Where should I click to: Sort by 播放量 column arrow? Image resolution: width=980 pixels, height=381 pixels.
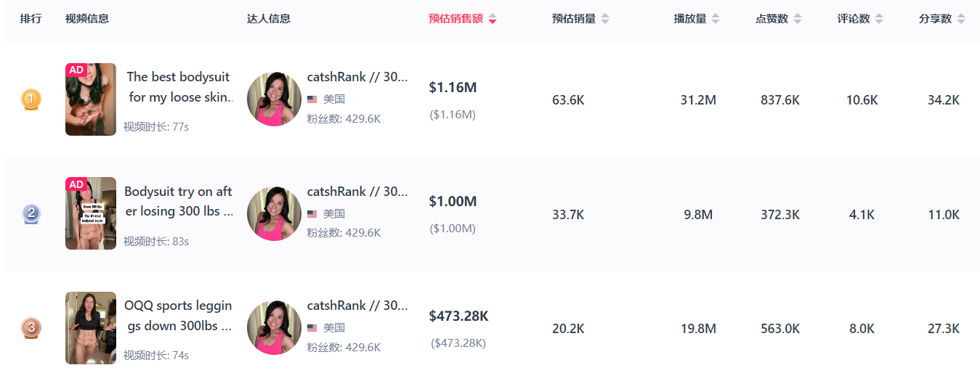point(716,20)
